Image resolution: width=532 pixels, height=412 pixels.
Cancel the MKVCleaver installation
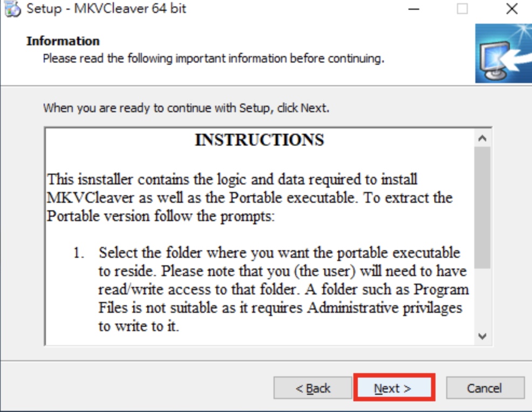485,388
